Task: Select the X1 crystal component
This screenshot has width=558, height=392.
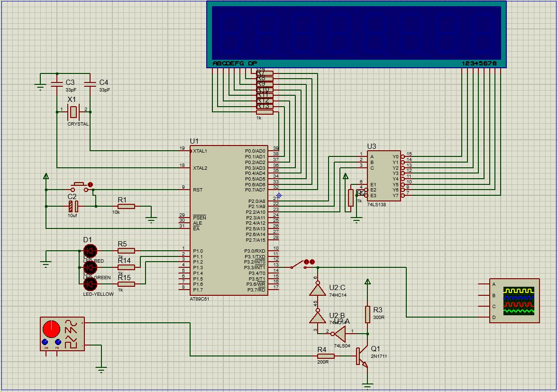Action: coord(73,112)
